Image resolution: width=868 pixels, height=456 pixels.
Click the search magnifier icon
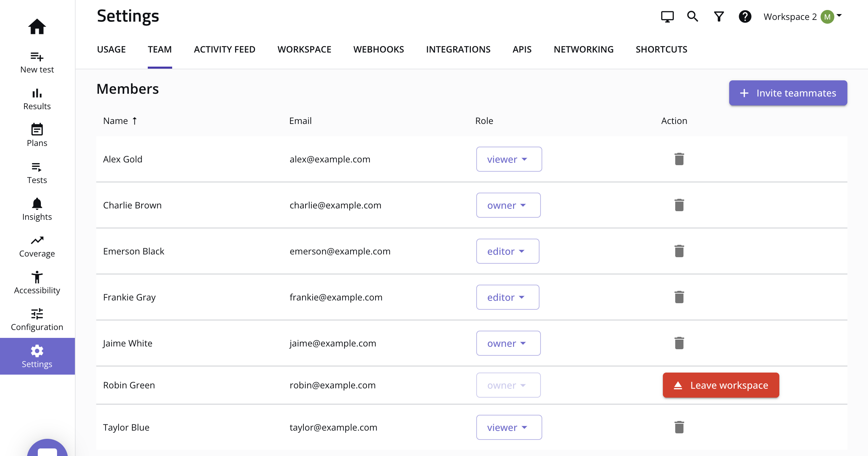pyautogui.click(x=692, y=16)
